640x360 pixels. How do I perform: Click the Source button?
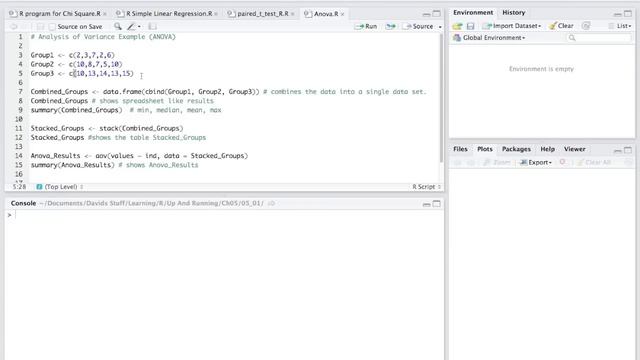[x=418, y=26]
